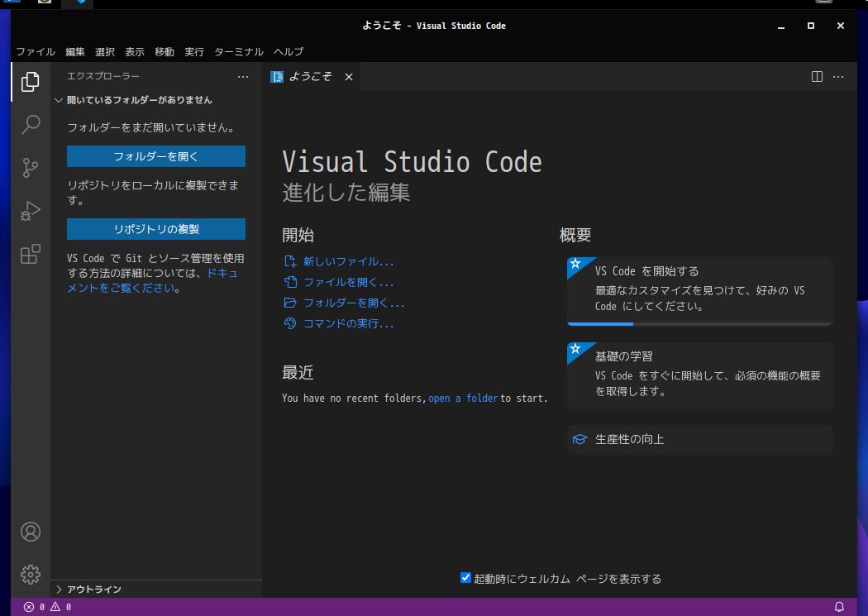
Task: Open the 選択 menu
Action: click(x=105, y=51)
